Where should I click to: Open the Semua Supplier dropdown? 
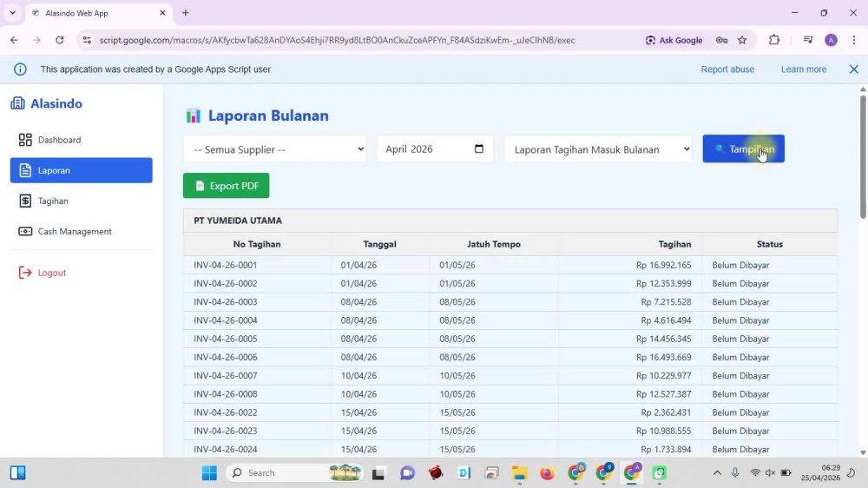coord(275,149)
